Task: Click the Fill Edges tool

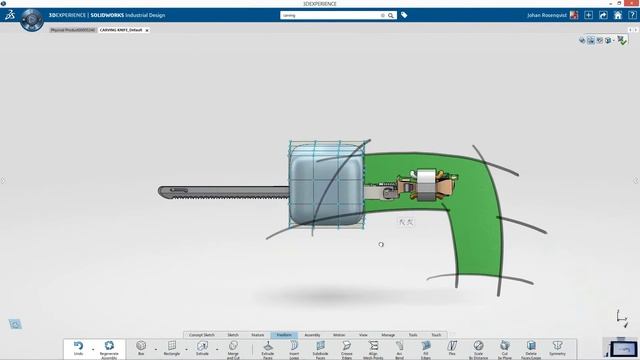Action: coord(426,350)
